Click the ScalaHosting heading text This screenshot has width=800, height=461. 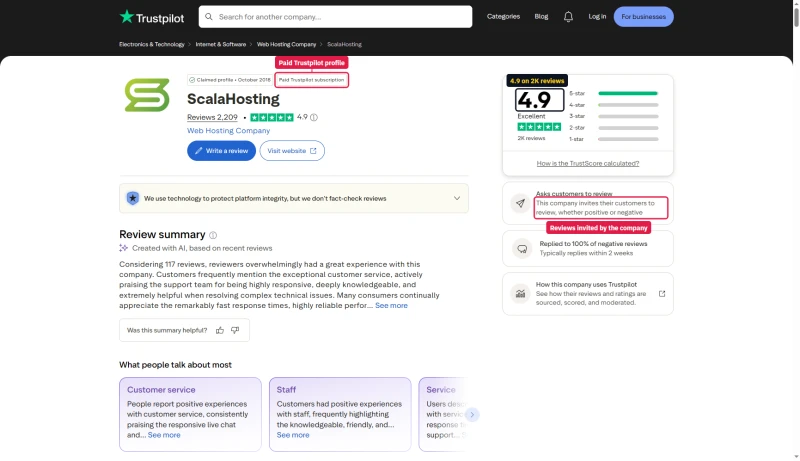click(233, 99)
